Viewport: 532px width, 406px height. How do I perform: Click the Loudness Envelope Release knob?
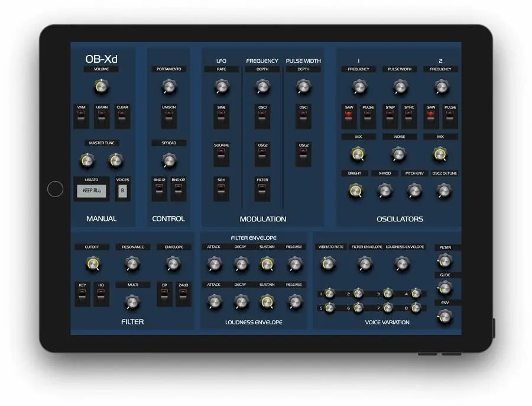[x=294, y=302]
